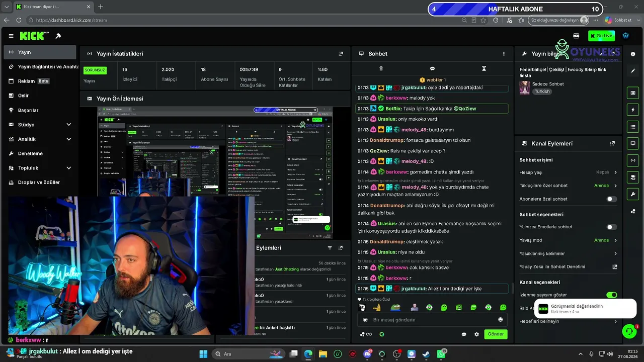Toggle stream preview widget in right sidebar
644x362 pixels.
(x=633, y=93)
